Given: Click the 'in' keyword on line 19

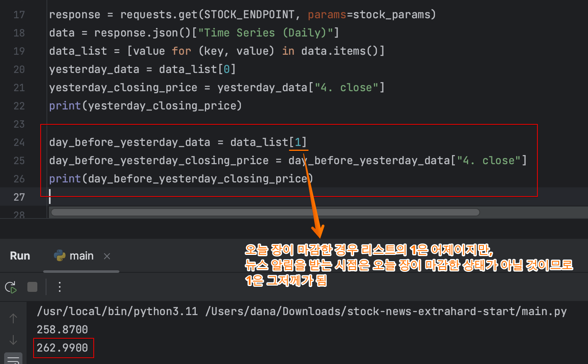Looking at the screenshot, I should tap(288, 51).
